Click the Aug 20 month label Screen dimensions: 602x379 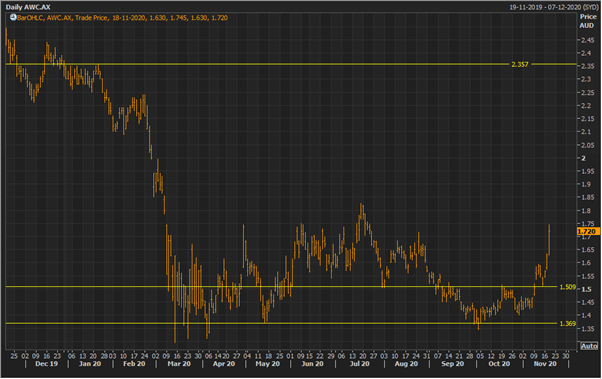(x=406, y=364)
